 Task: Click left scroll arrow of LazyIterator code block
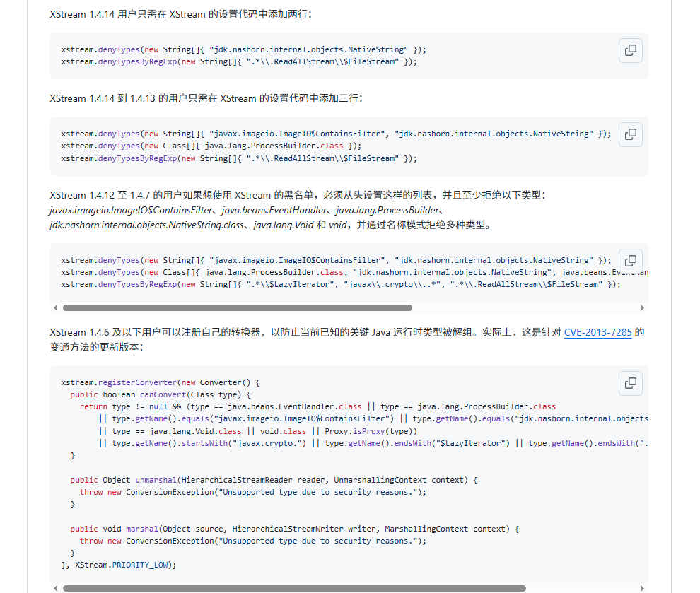(x=55, y=308)
